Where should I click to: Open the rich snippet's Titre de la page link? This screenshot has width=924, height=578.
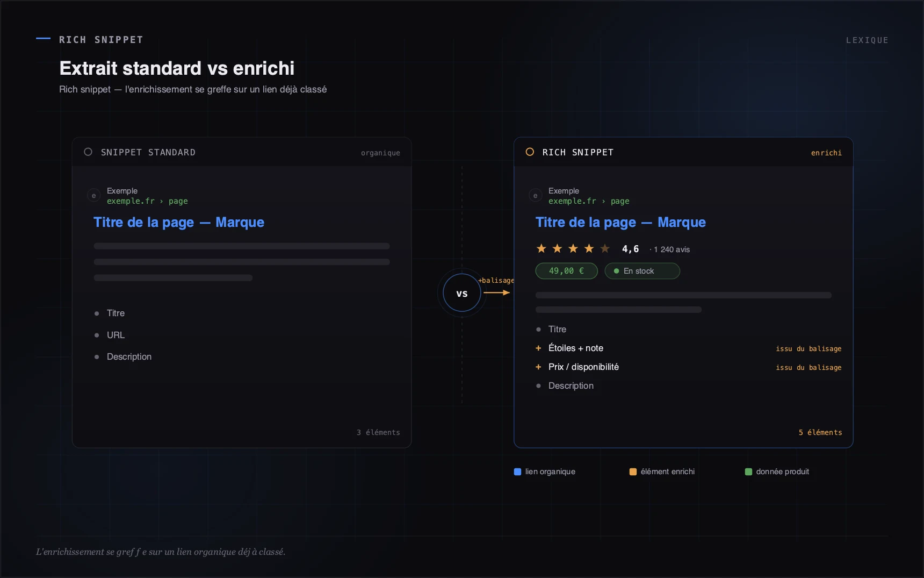[x=620, y=223]
